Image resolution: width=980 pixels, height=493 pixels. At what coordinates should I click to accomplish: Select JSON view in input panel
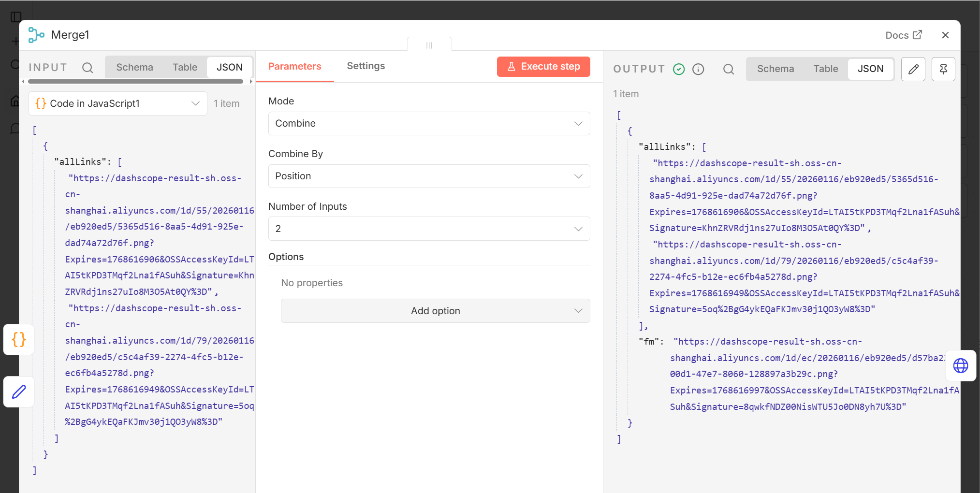click(230, 67)
